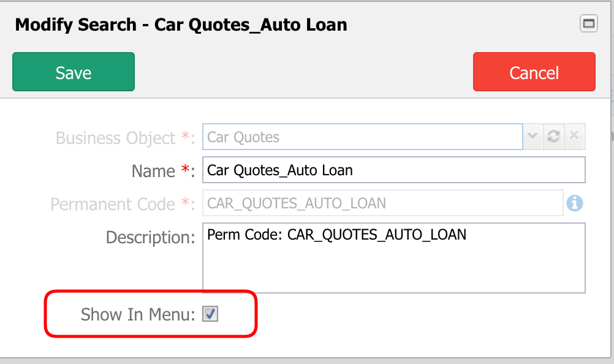
Task: Uncheck the Show In Menu checkbox
Action: coord(210,314)
